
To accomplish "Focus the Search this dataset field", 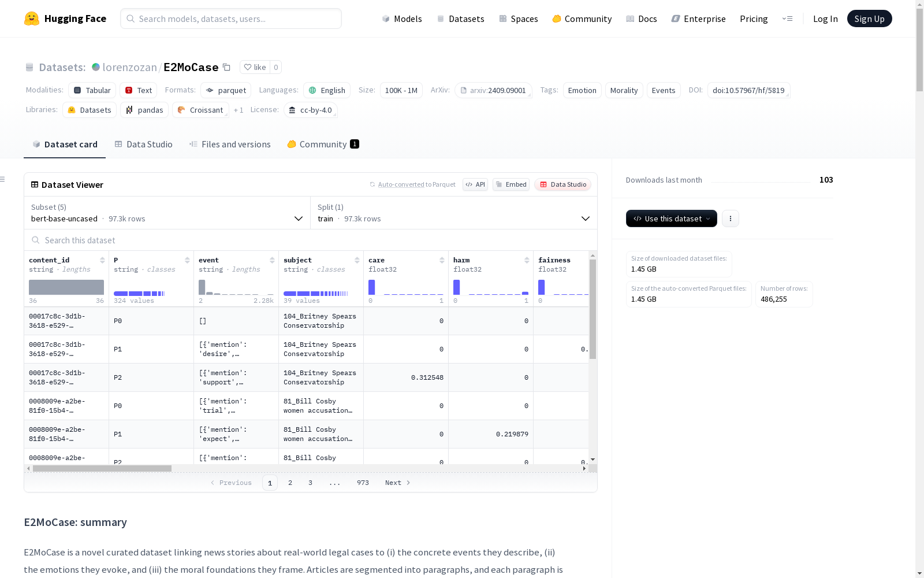I will (311, 240).
